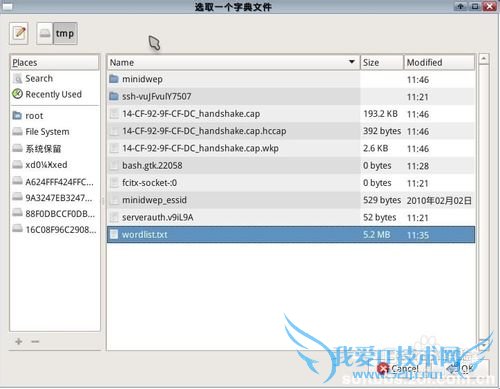Add a bookmark with the plus button
Viewport: 500px width, 389px height.
[x=19, y=341]
